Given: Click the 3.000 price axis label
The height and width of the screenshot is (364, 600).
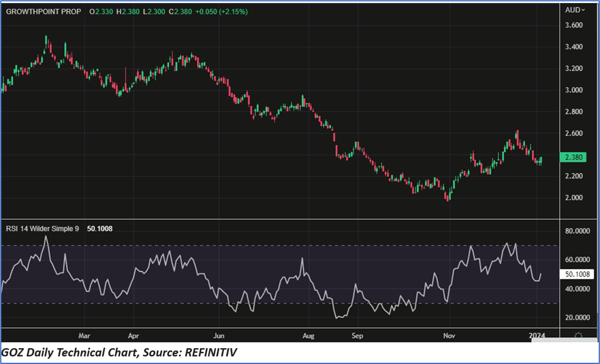Looking at the screenshot, I should 574,90.
